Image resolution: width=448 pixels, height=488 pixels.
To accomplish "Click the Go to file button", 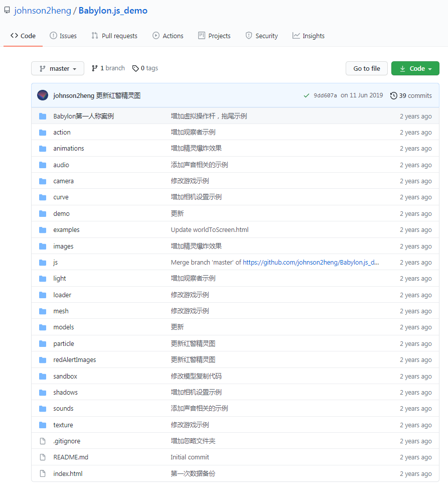I will (366, 68).
